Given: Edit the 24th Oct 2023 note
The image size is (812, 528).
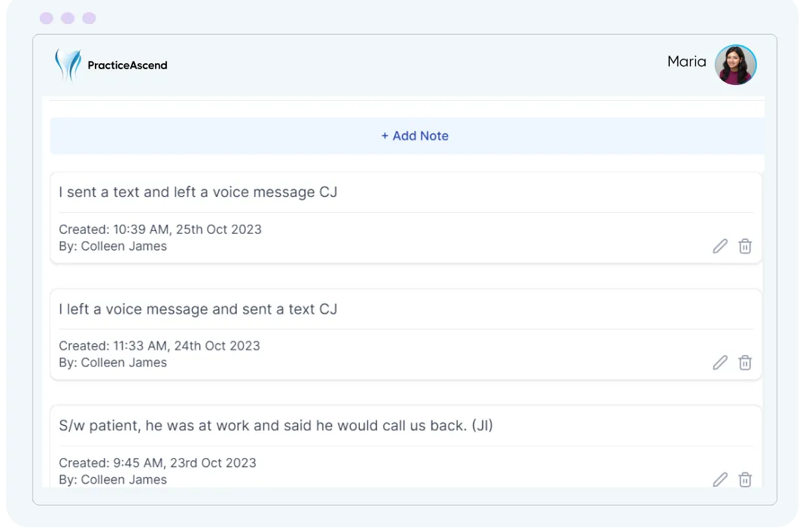Looking at the screenshot, I should pyautogui.click(x=720, y=363).
